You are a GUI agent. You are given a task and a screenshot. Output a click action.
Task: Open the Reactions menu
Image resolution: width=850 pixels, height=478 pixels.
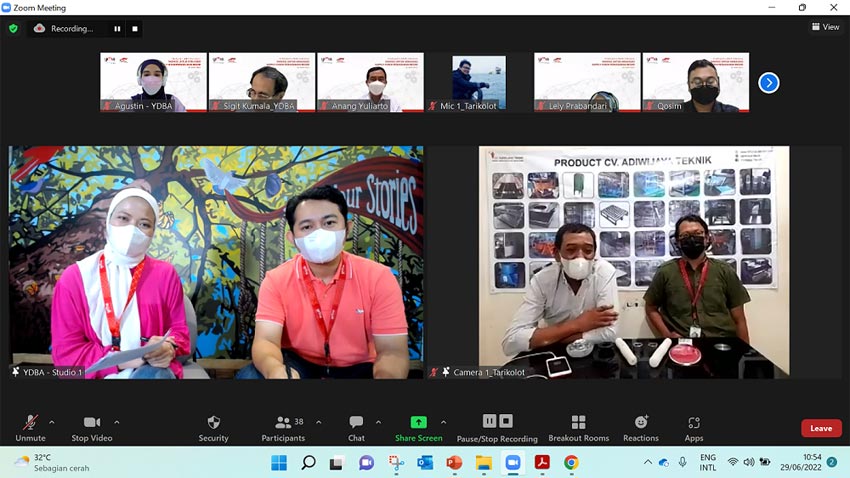point(641,428)
